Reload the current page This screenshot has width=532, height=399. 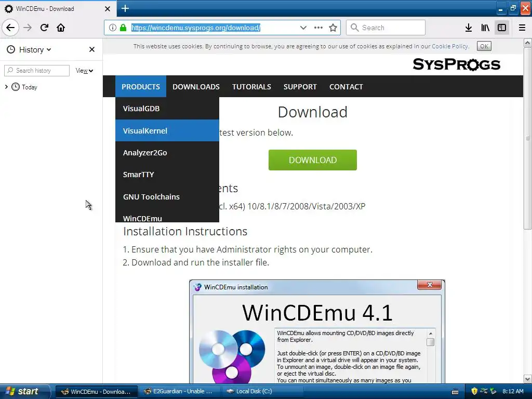click(x=44, y=28)
